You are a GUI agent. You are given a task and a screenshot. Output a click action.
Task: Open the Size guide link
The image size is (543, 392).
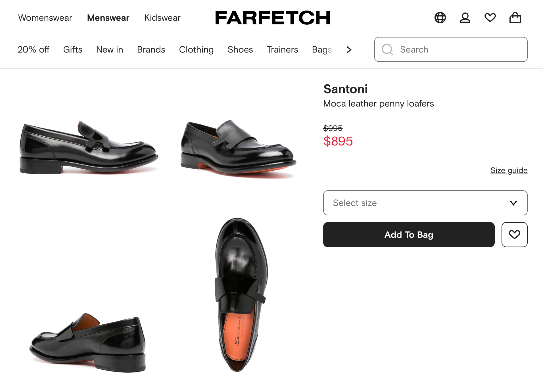(x=508, y=170)
